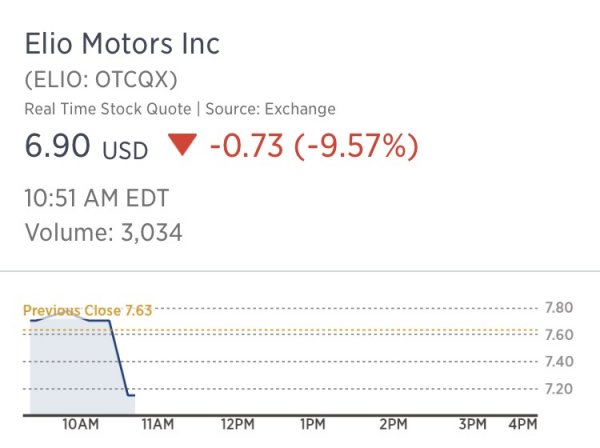This screenshot has height=448, width=600.
Task: Select the 12PM label on the chart axis
Action: click(x=236, y=425)
